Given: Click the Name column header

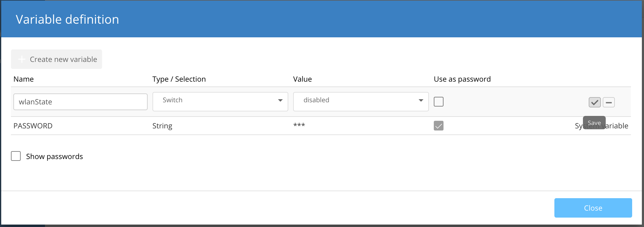Looking at the screenshot, I should pyautogui.click(x=24, y=79).
